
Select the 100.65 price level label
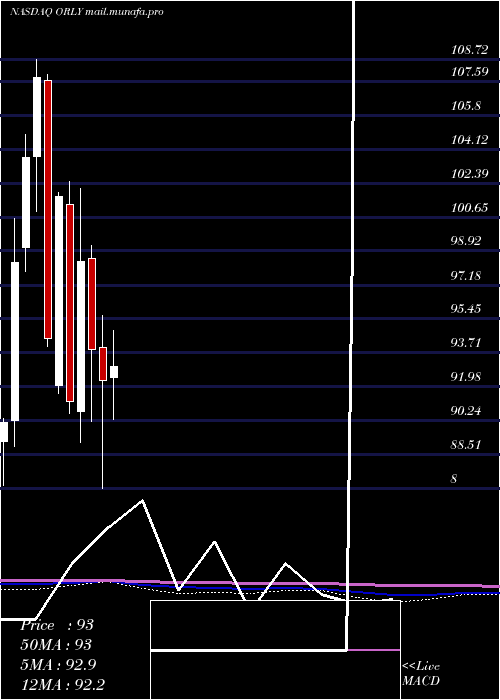coord(470,208)
